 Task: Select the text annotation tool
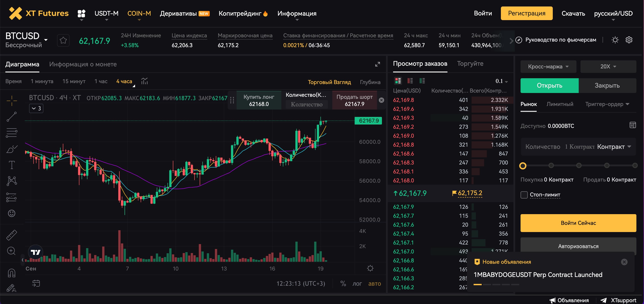[x=12, y=165]
